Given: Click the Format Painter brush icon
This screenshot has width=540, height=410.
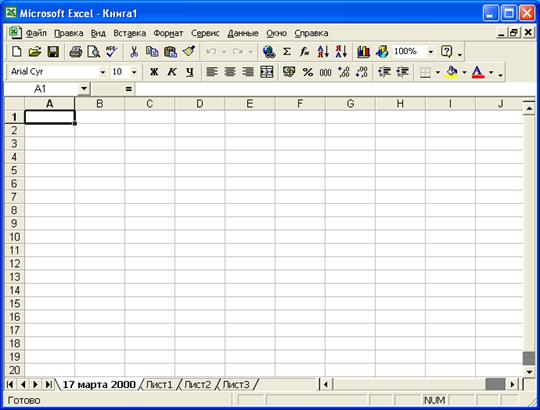Looking at the screenshot, I should (189, 52).
